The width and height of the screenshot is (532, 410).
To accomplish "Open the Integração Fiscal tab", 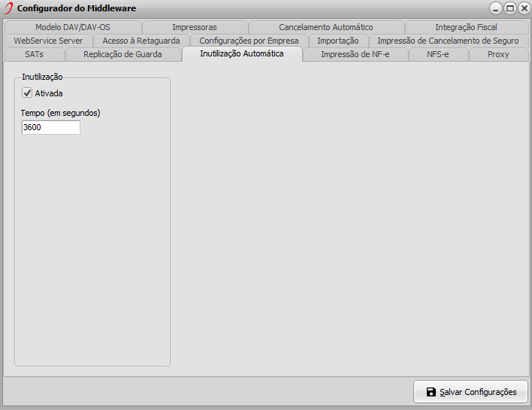I will pyautogui.click(x=465, y=27).
